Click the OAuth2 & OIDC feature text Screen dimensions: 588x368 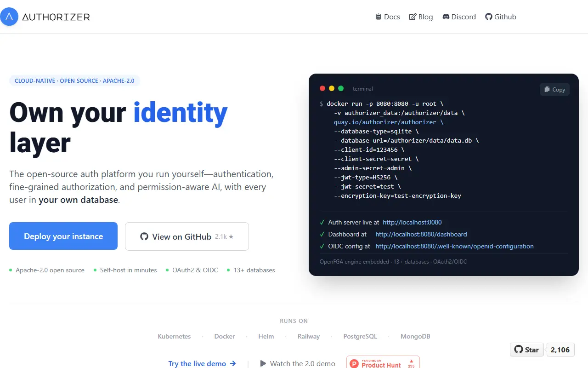click(195, 270)
